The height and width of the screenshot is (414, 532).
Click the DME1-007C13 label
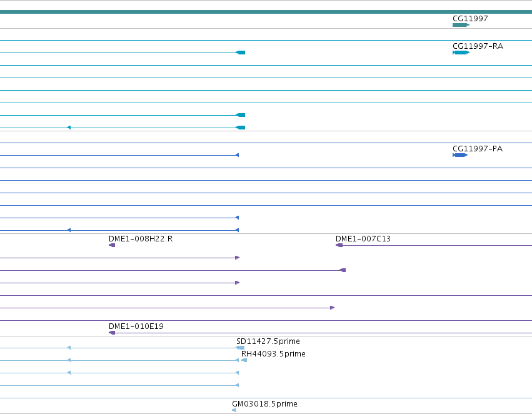[x=363, y=239]
